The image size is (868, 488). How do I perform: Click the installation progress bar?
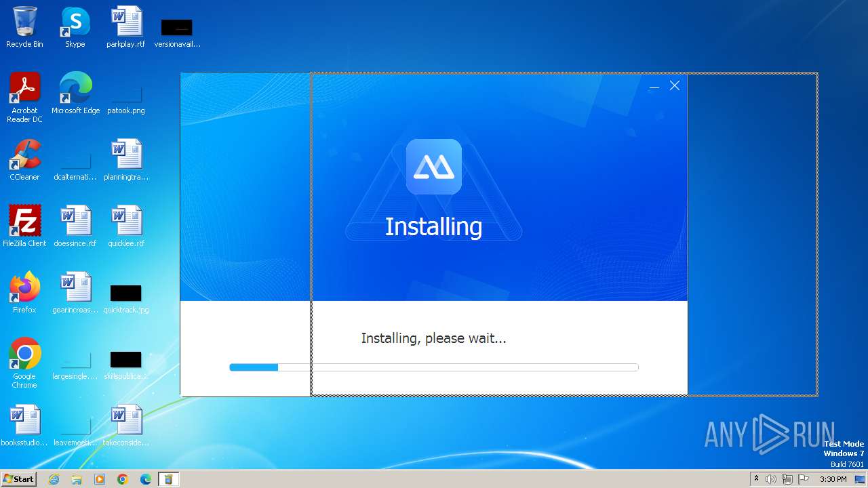point(434,367)
